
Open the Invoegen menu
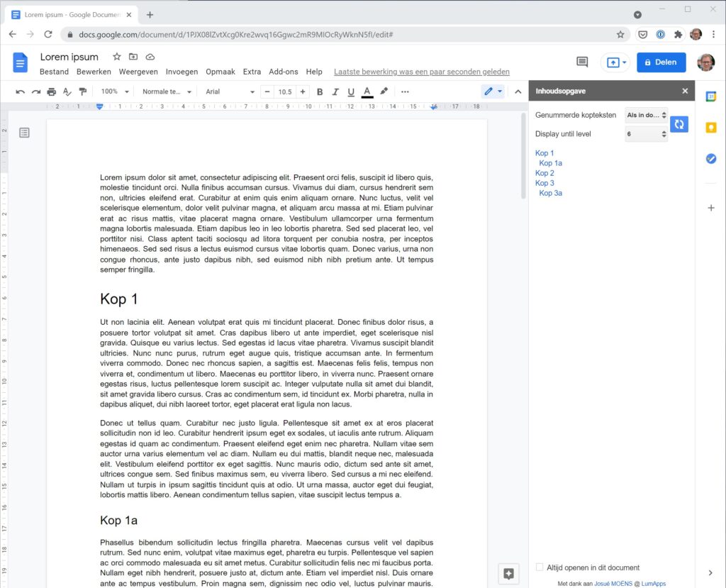click(182, 72)
